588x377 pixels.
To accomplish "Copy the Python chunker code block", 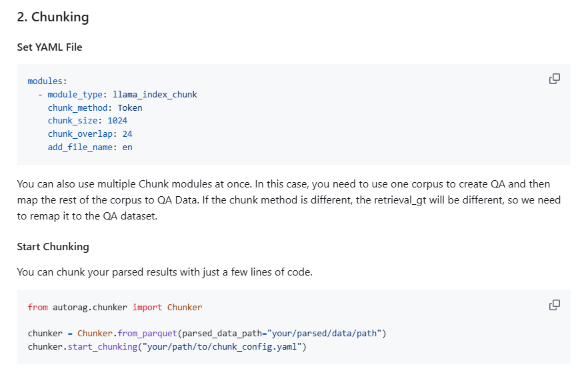I will point(554,305).
